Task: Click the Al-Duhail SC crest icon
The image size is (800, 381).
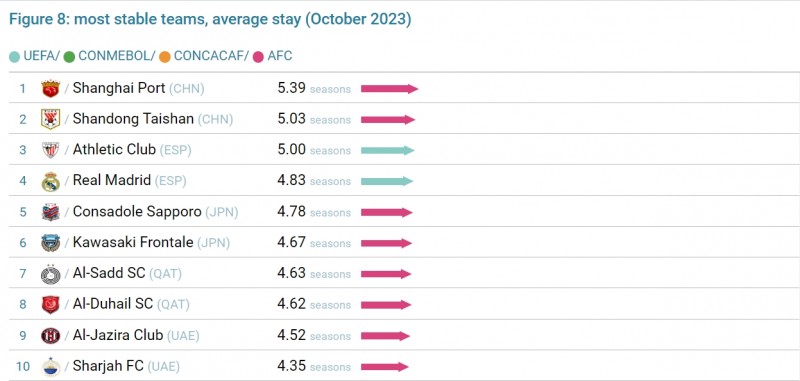Action: (x=51, y=305)
